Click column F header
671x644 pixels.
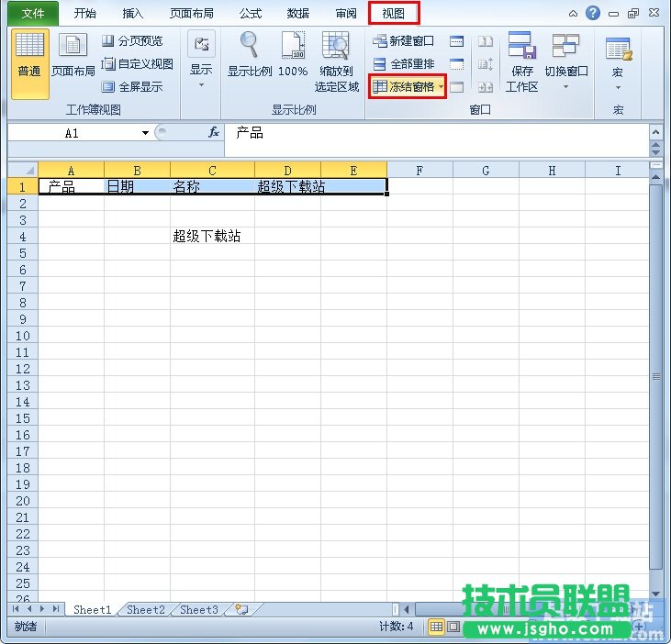(419, 171)
